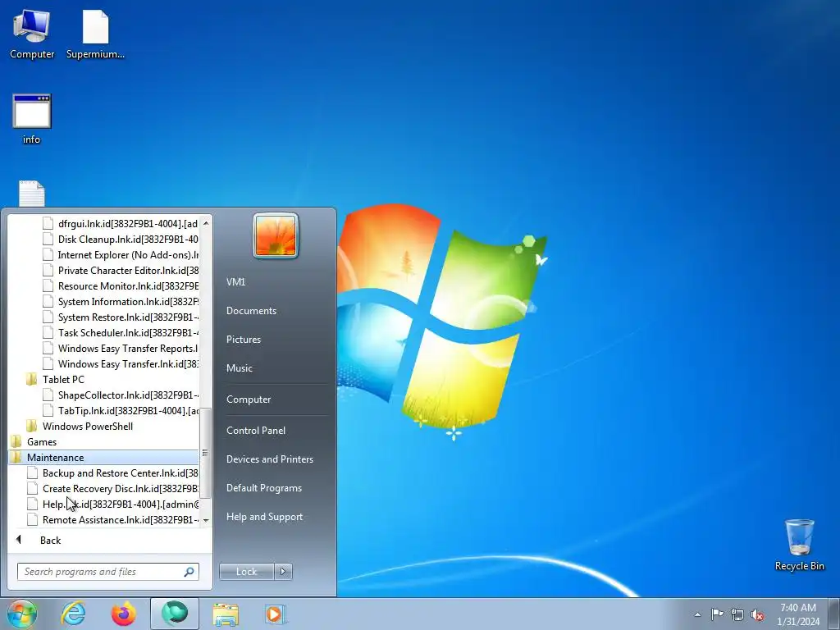Open Documents from Start menu
The image size is (840, 630).
pyautogui.click(x=251, y=311)
